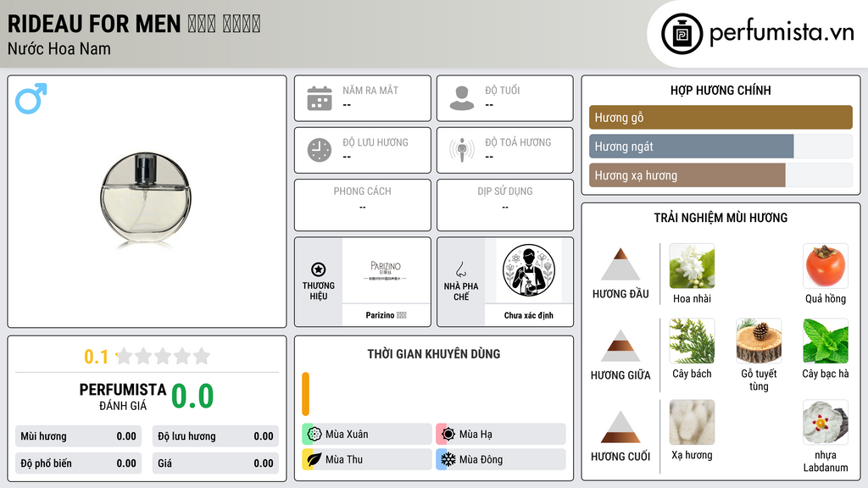Click the Hợp hương chính heading
Image resolution: width=868 pixels, height=488 pixels.
[721, 90]
